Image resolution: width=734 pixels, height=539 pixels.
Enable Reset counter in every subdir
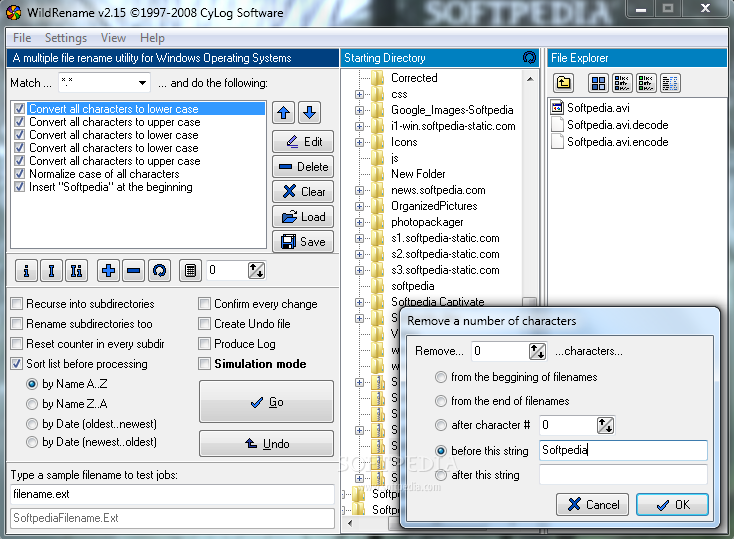[x=17, y=344]
